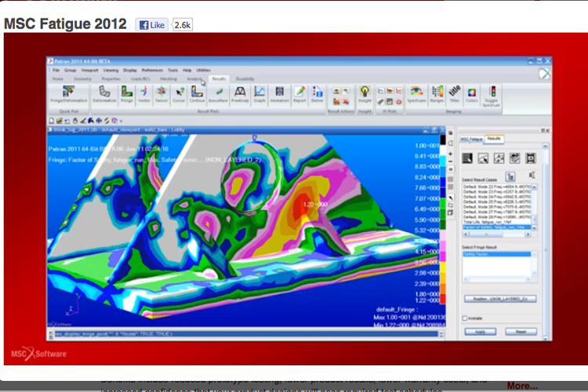Viewport: 588px width, 392px height.
Task: Select the Deformation result plot tool
Action: coord(104,95)
